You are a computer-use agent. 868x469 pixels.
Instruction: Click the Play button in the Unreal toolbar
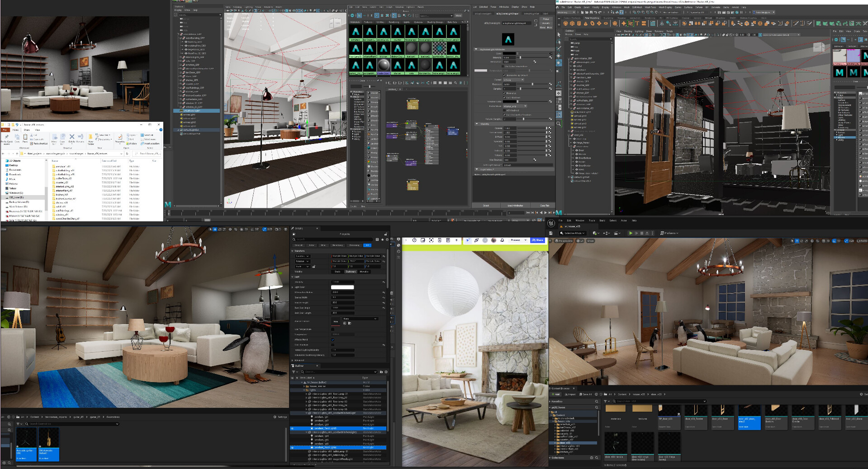[631, 233]
